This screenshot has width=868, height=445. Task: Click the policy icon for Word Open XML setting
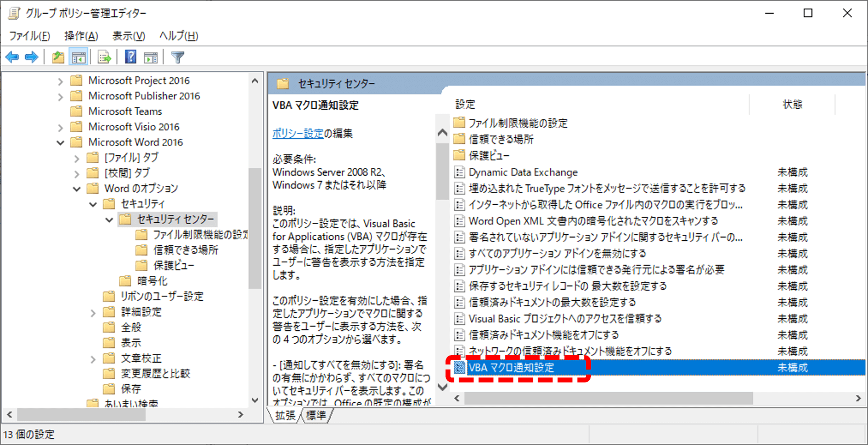[x=460, y=221]
